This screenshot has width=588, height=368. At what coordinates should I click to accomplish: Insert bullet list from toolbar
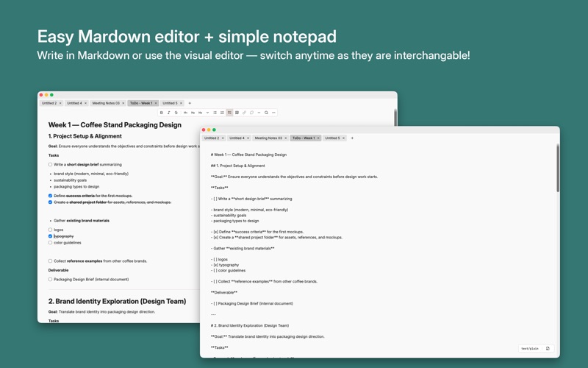click(215, 113)
